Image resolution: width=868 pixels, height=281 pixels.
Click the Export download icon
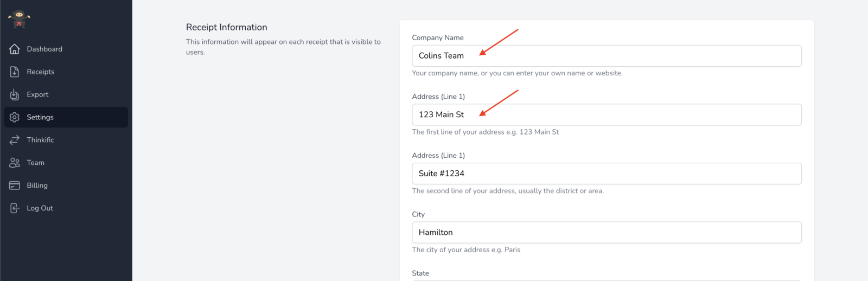(x=15, y=95)
